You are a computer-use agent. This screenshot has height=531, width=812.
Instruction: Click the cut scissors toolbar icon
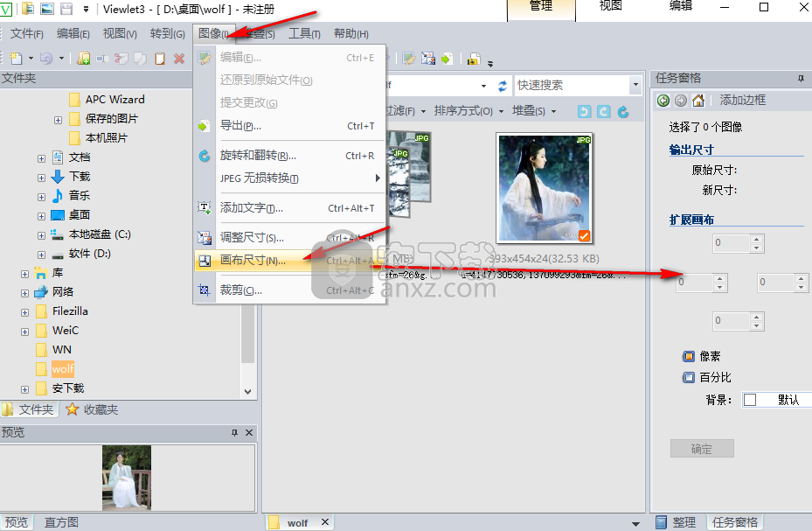tap(121, 59)
